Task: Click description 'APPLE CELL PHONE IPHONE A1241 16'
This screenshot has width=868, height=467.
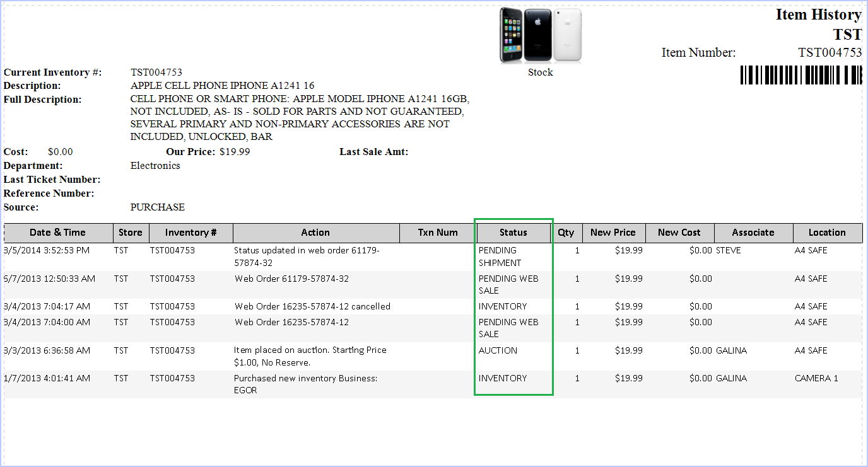Action: pyautogui.click(x=223, y=86)
